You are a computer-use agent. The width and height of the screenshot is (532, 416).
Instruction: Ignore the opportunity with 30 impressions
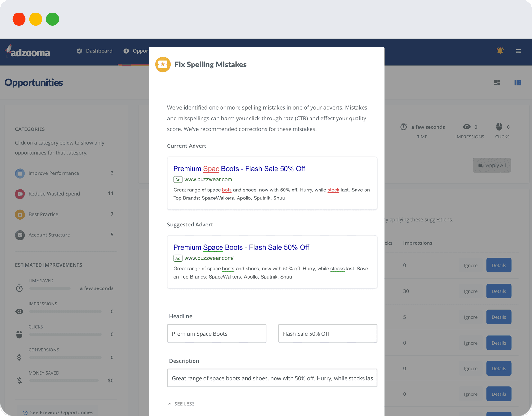pyautogui.click(x=471, y=291)
